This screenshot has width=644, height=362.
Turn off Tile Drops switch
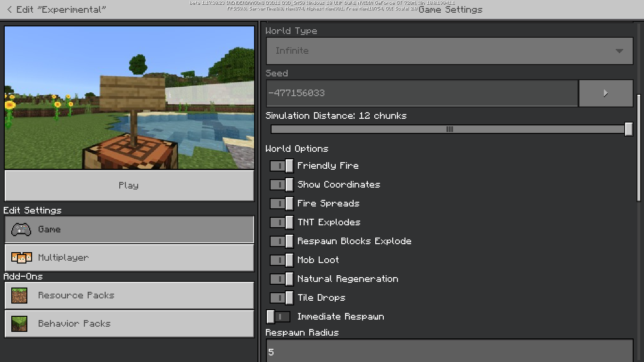(x=281, y=298)
